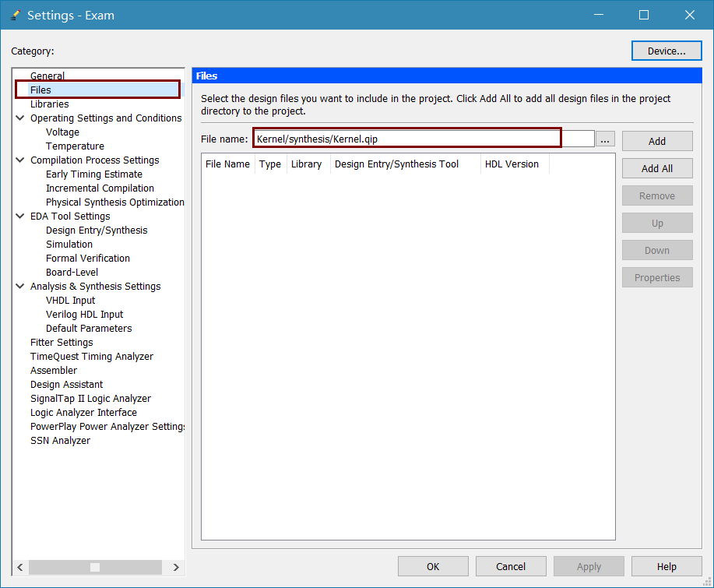Minimize the Settings window

coord(599,15)
